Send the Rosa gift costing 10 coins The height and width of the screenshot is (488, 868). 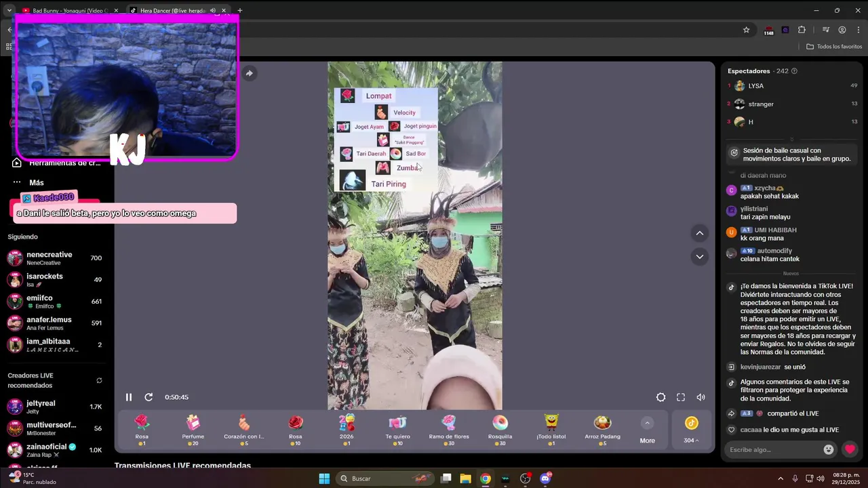click(296, 430)
